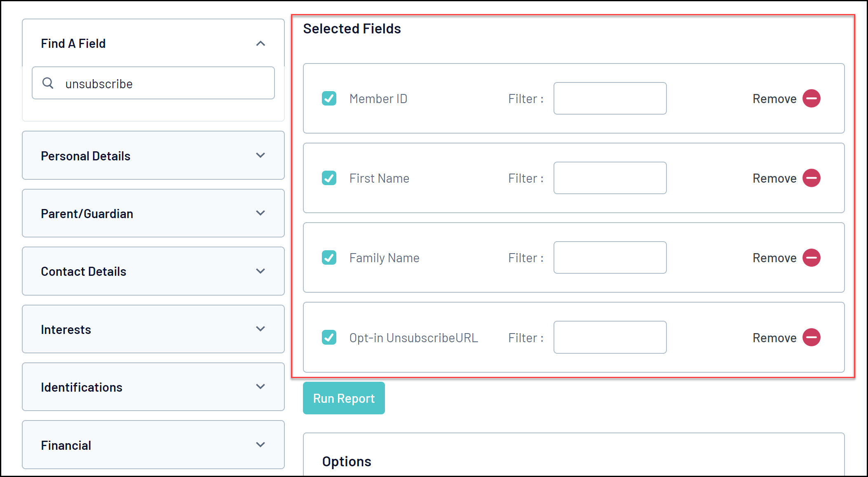The image size is (868, 477).
Task: Uncheck the Member ID checkbox
Action: coord(329,99)
